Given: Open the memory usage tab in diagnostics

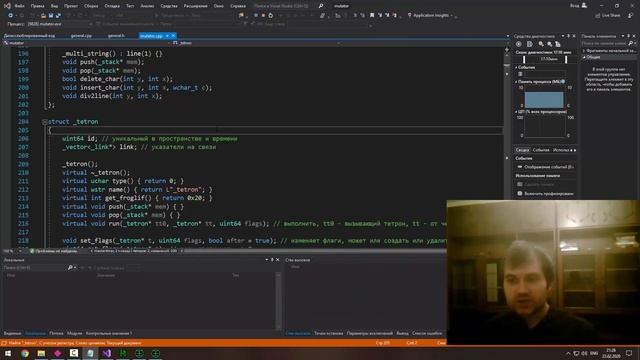Looking at the screenshot, I should coord(560,150).
